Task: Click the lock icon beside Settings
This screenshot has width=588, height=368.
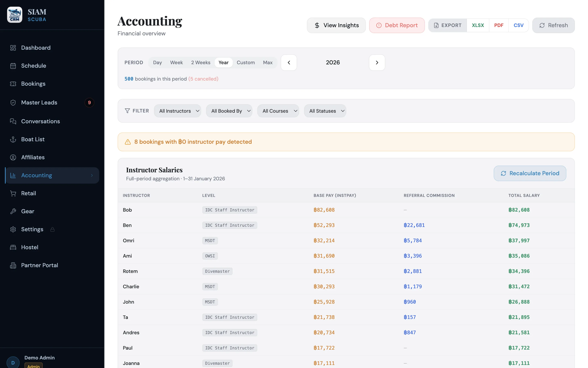Action: click(x=52, y=229)
